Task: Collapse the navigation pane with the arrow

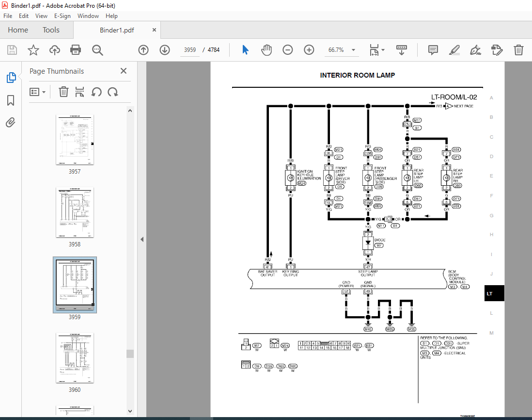Action: pos(142,240)
